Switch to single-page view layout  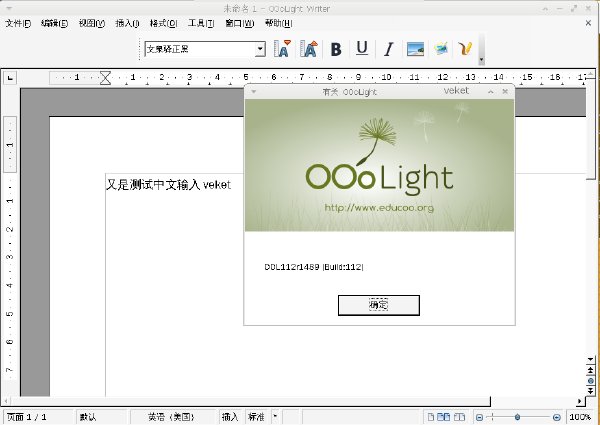point(431,417)
